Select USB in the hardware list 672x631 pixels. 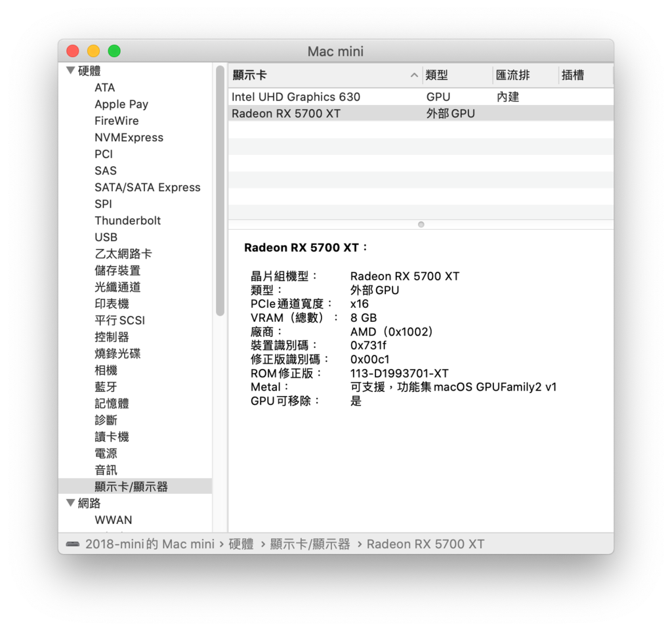point(106,237)
